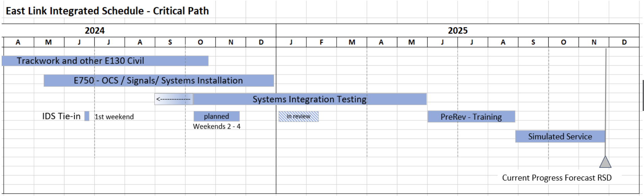Viewport: 644px width, 196px height.
Task: Click the dashed left-arrow gradient bar
Action: click(174, 100)
